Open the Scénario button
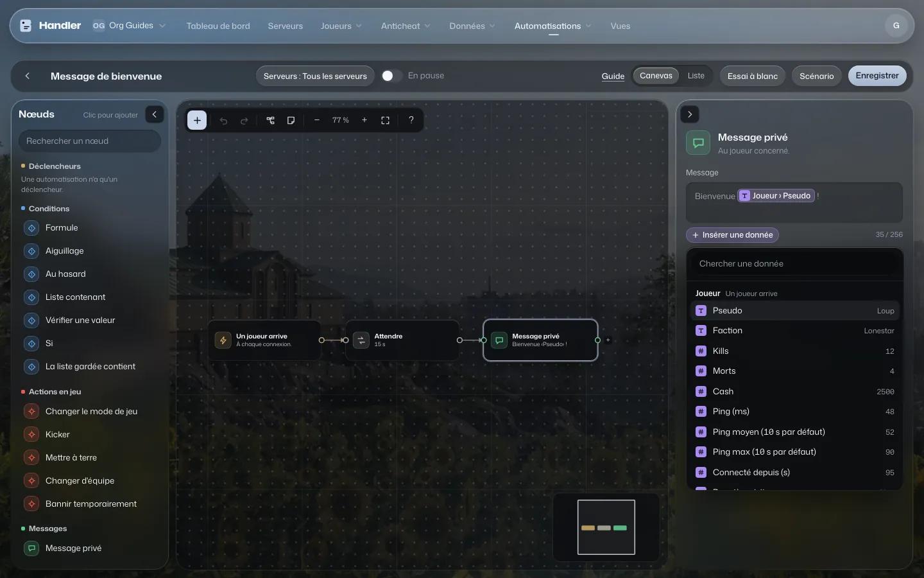The image size is (924, 578). point(817,76)
